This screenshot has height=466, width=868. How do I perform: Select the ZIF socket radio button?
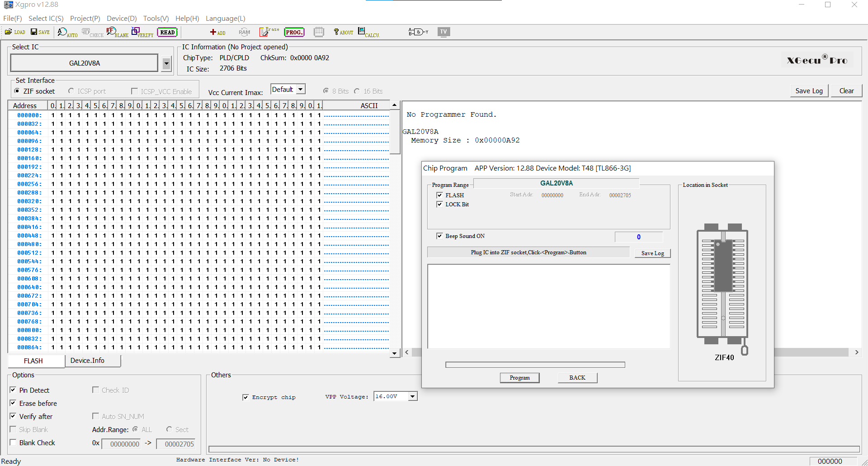pyautogui.click(x=17, y=91)
